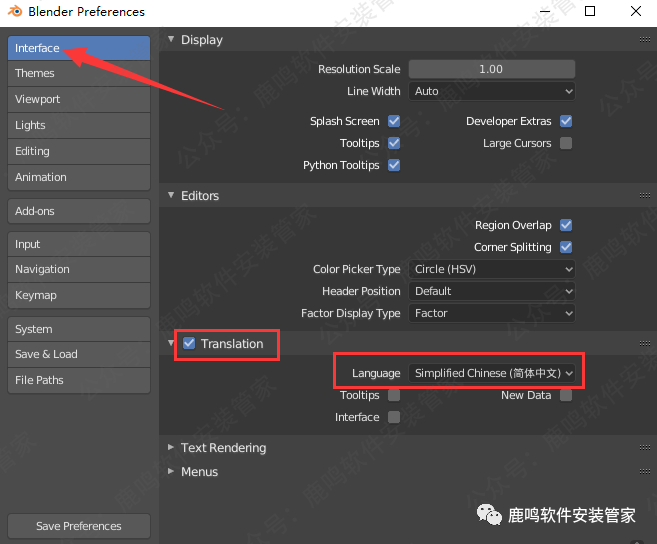This screenshot has width=657, height=544.
Task: Click the Translation panel drag grip icon
Action: pyautogui.click(x=645, y=344)
